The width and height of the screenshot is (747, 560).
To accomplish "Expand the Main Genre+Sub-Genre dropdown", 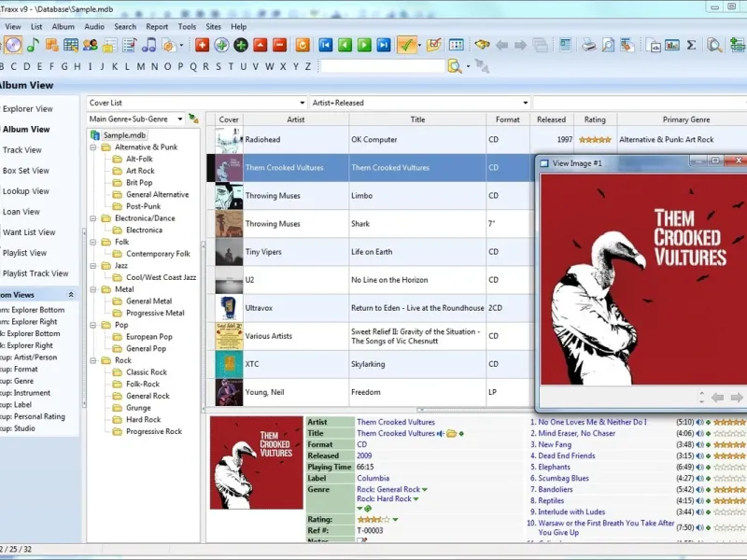I will click(178, 119).
